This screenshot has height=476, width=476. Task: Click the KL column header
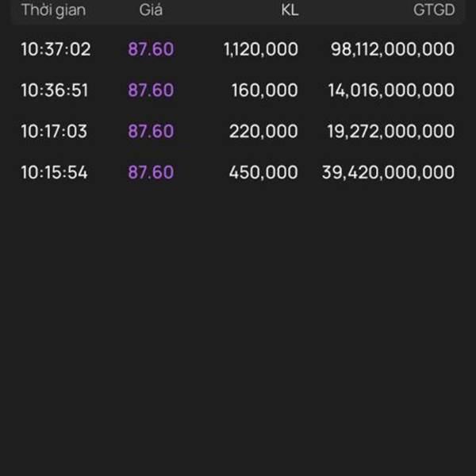tap(290, 11)
